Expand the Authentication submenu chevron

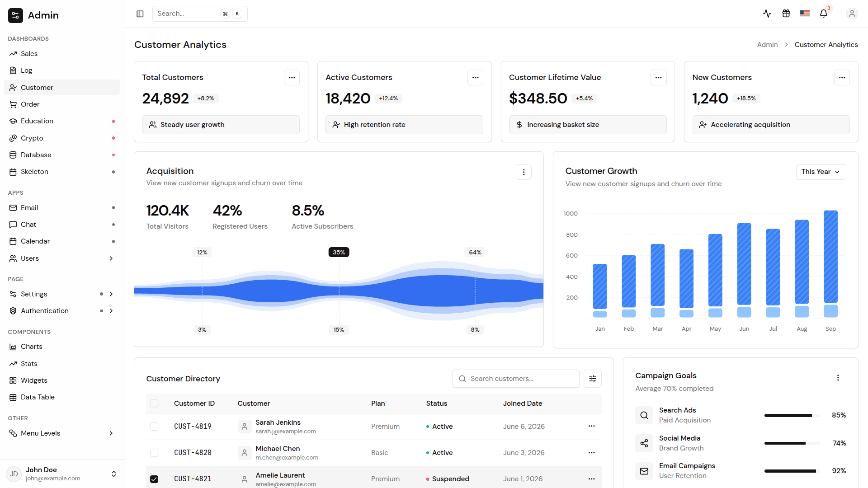(111, 311)
